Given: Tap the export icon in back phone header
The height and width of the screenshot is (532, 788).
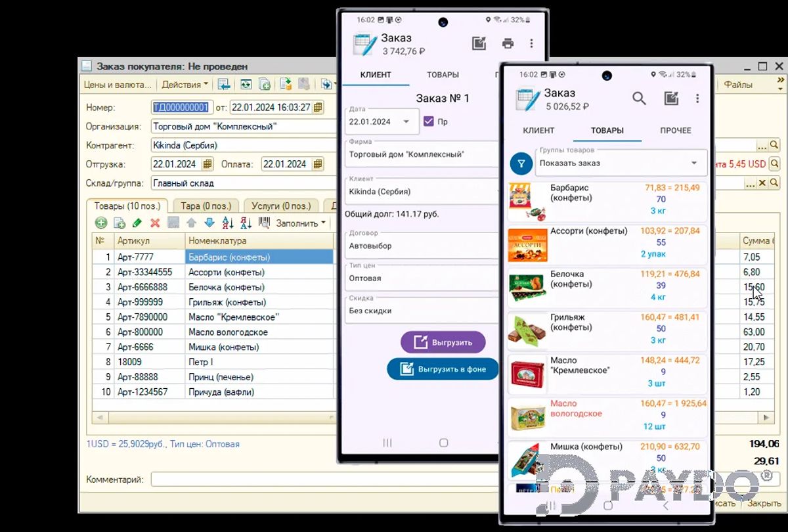Looking at the screenshot, I should tap(479, 43).
